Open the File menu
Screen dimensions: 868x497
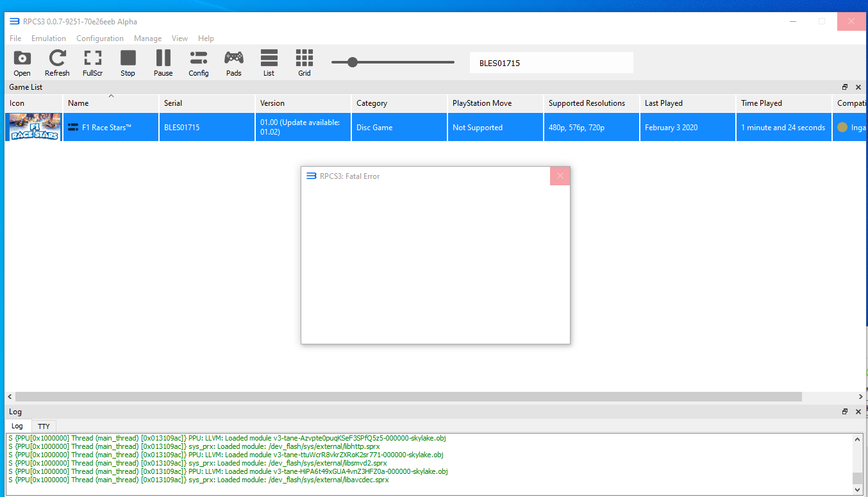tap(15, 38)
